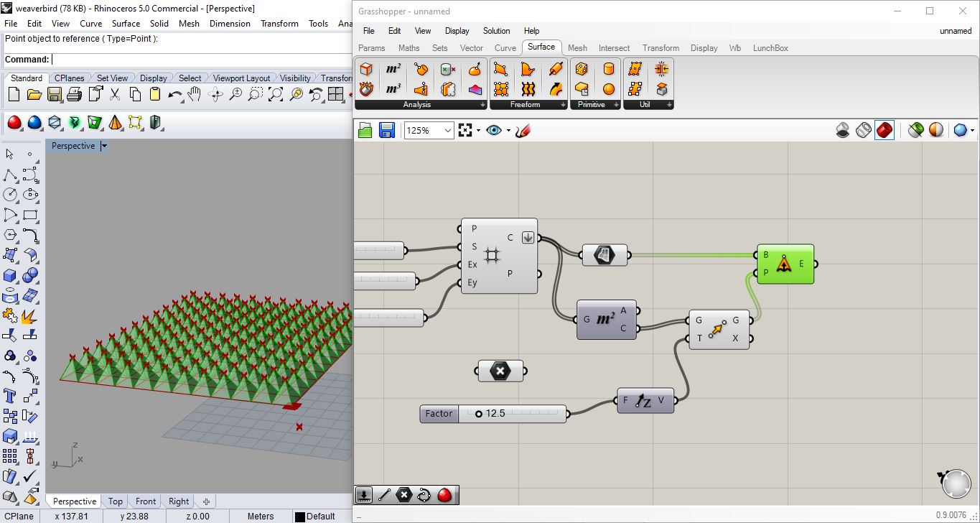Click the red shaded sphere display icon
The height and width of the screenshot is (523, 980).
(x=14, y=123)
